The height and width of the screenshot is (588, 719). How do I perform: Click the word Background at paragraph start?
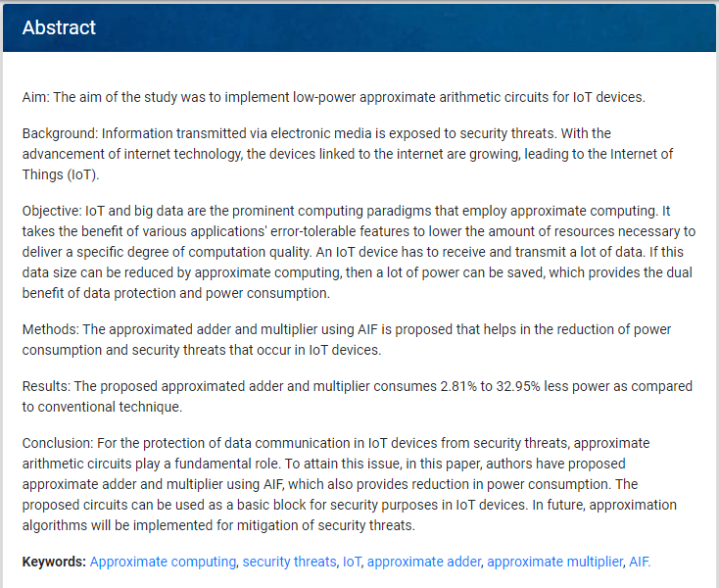(59, 133)
